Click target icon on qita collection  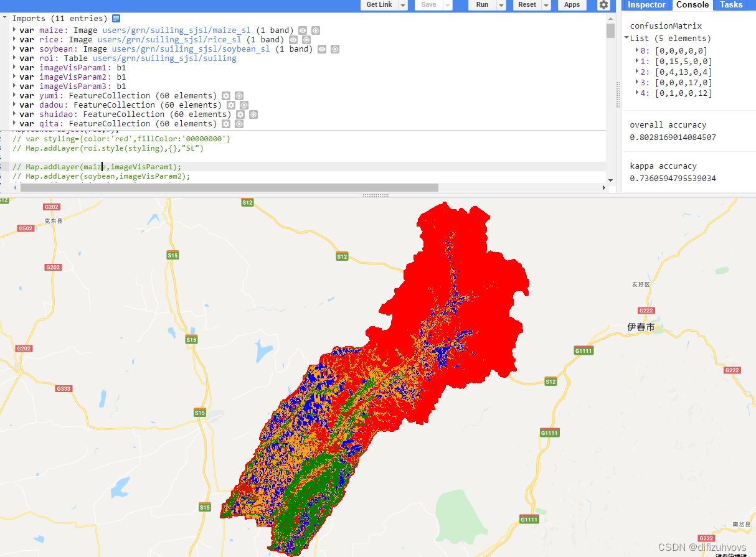pyautogui.click(x=239, y=124)
